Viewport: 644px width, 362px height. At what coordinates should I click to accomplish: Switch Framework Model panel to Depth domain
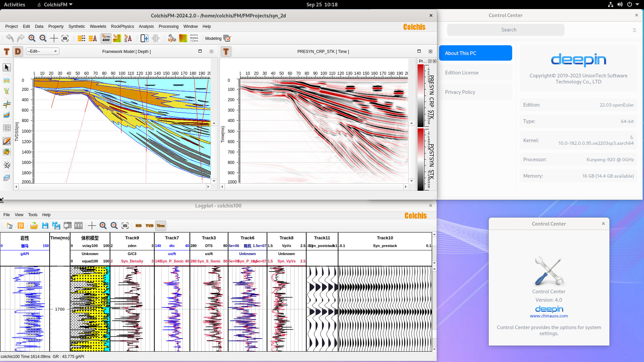click(x=18, y=51)
